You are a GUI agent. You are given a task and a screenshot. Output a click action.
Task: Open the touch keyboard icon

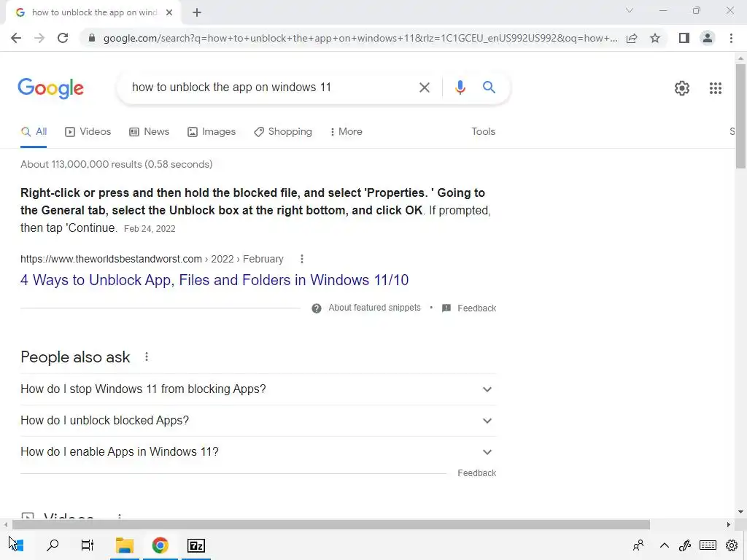708,545
